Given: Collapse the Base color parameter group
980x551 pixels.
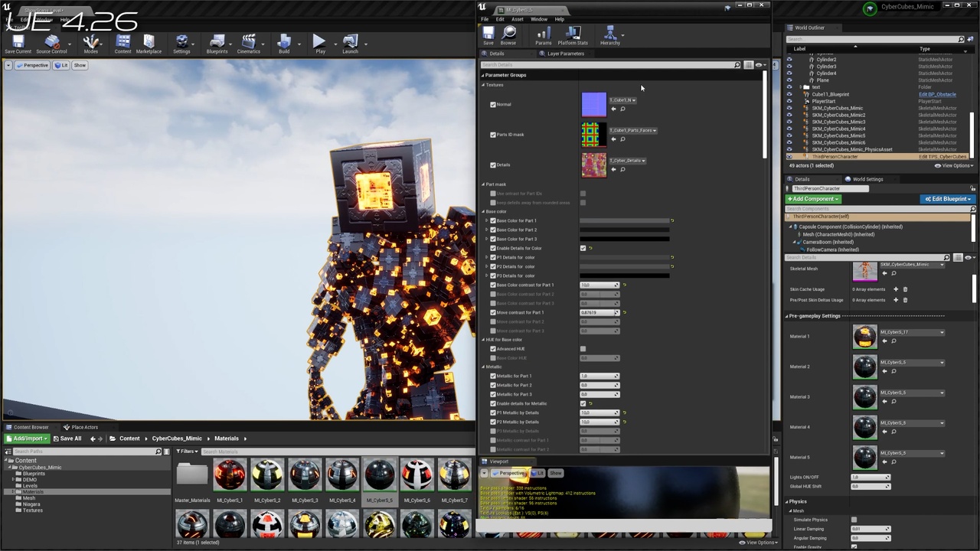Looking at the screenshot, I should point(483,211).
